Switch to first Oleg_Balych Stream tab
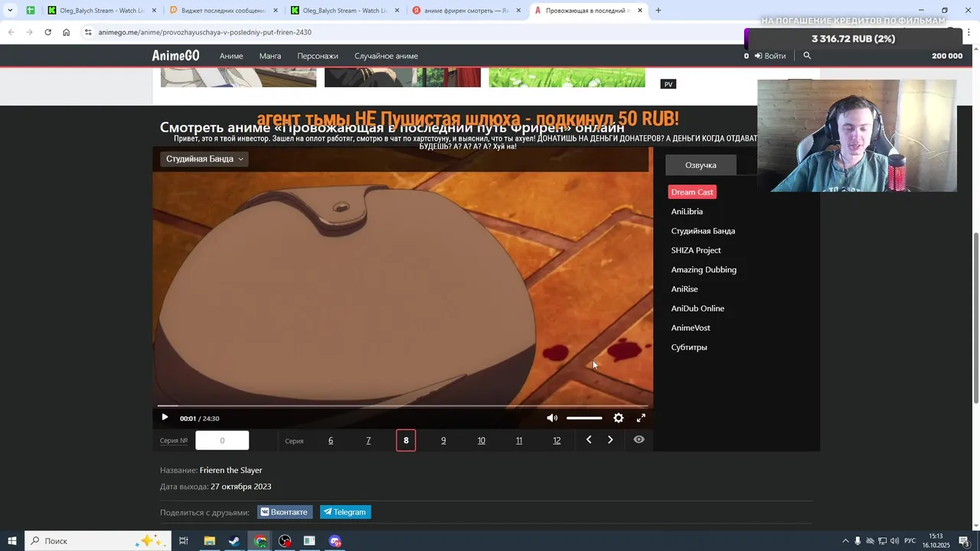Viewport: 980px width, 551px height. (102, 11)
